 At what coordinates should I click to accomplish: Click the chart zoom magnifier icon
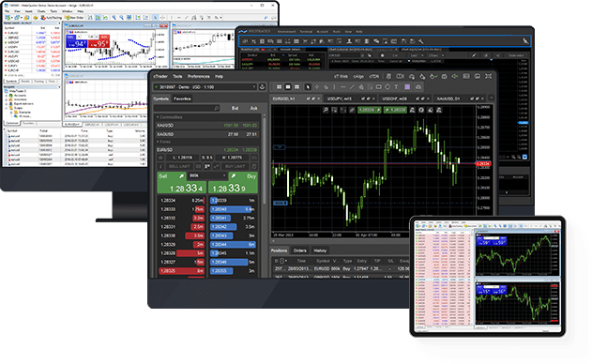(x=326, y=110)
